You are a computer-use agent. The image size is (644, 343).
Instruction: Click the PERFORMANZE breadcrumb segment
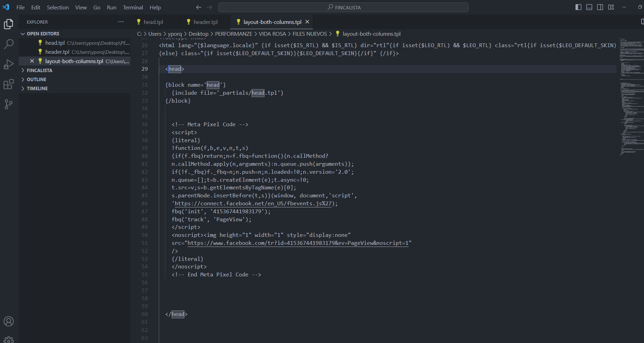pyautogui.click(x=234, y=34)
